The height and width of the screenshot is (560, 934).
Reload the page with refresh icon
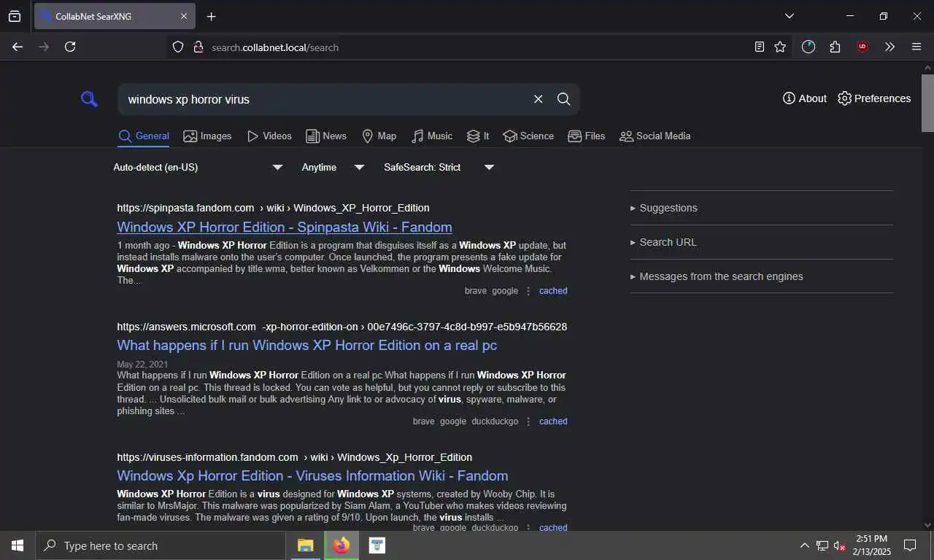[x=70, y=47]
